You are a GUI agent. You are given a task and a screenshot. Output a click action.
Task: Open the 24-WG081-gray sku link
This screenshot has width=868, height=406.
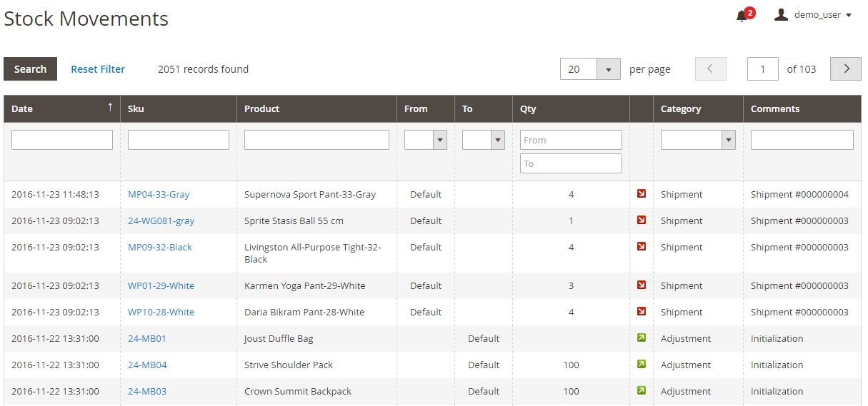[161, 220]
